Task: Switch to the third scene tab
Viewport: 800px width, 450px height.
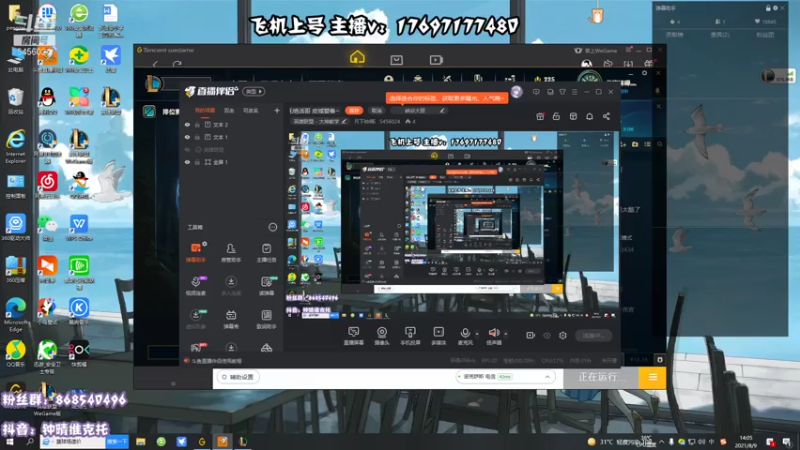Action: coord(250,111)
